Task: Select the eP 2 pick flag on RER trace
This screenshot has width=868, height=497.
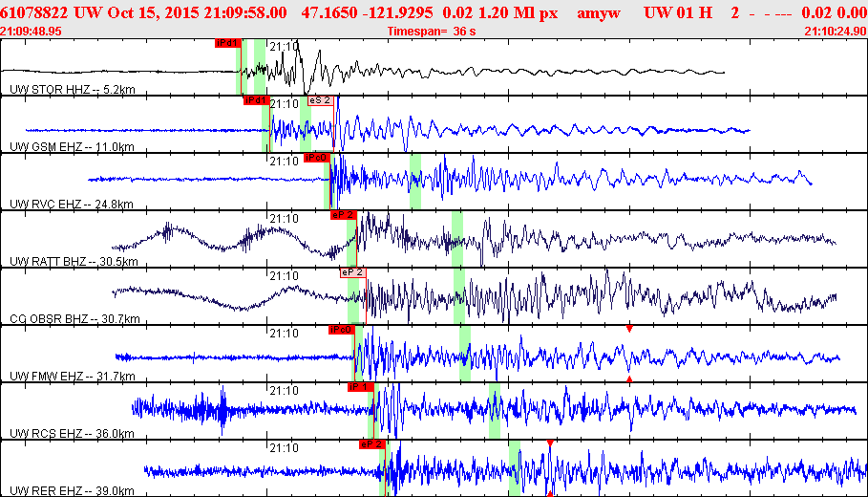Action: [371, 444]
